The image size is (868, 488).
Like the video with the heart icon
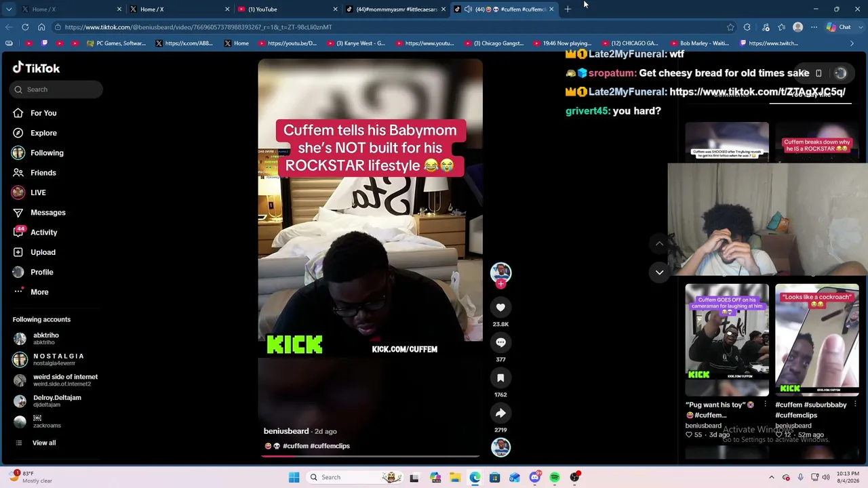click(x=500, y=307)
